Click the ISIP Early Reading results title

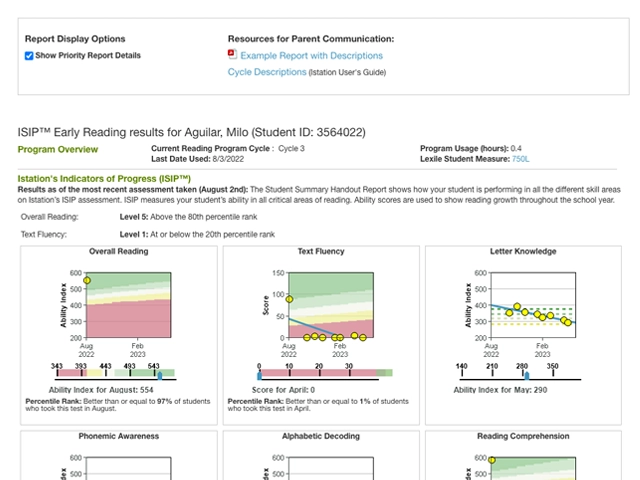[x=191, y=132]
